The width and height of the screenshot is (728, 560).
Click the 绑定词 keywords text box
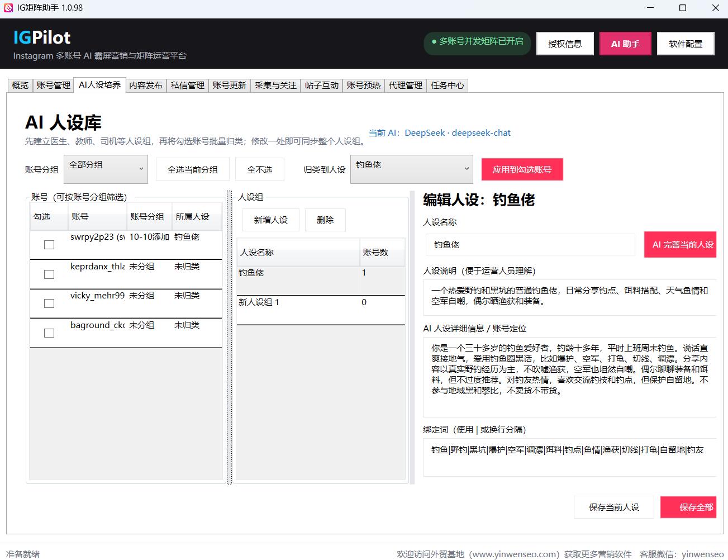point(570,457)
